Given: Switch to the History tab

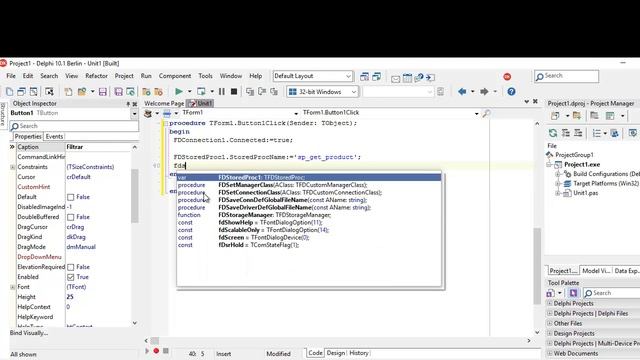Looking at the screenshot, I should coord(359,353).
